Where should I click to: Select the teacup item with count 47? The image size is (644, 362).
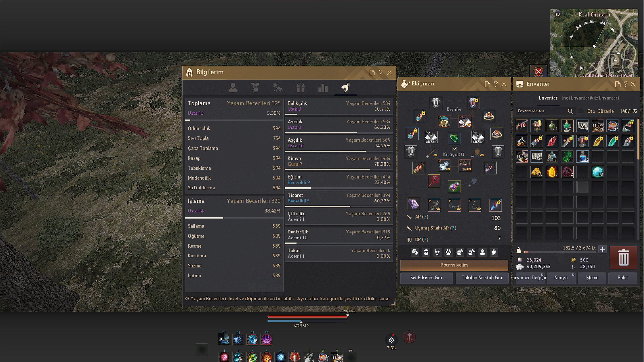coord(613,126)
